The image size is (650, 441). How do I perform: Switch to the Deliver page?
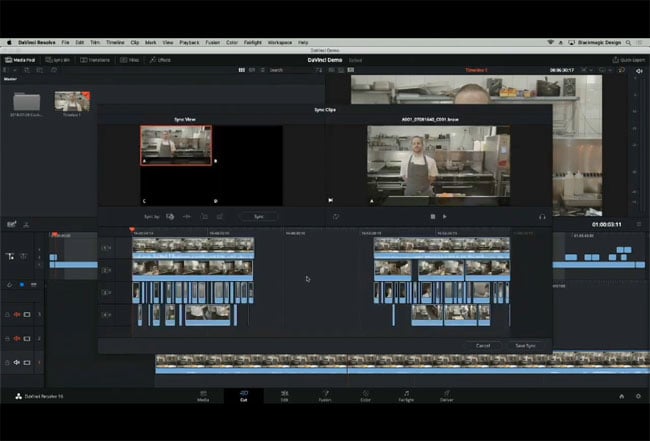[446, 396]
